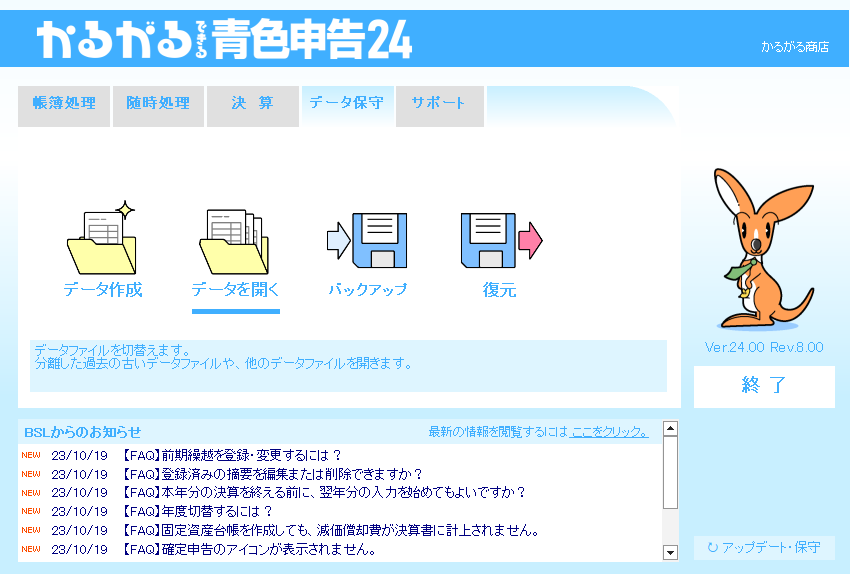Viewport: 850px width, 574px height.
Task: Click the news list scrollbar thumb
Action: click(671, 472)
